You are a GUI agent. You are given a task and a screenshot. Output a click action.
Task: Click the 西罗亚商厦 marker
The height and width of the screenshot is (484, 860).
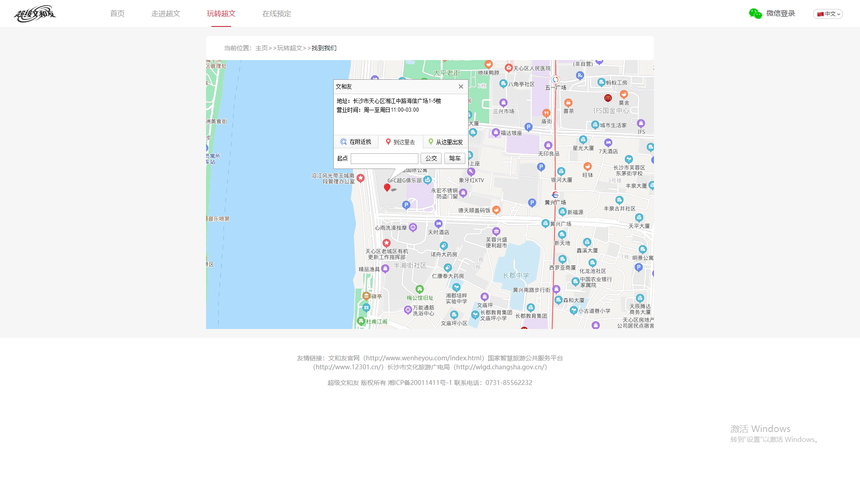[562, 260]
